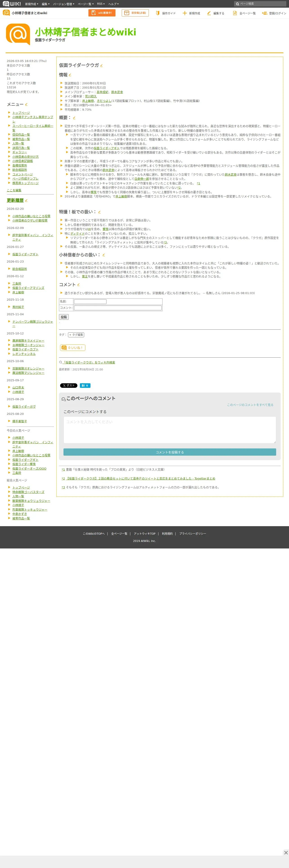The width and height of the screenshot is (289, 868).
Task: Open 信仰作品一覧 menu link
Action: point(21,135)
